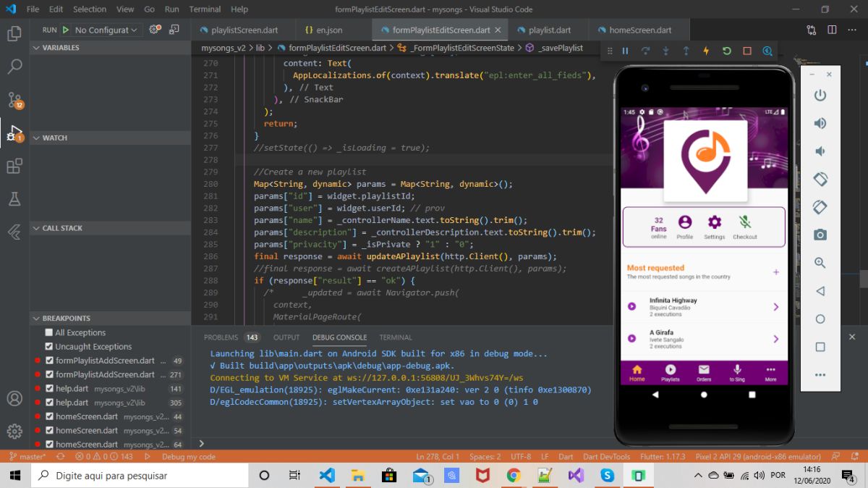The width and height of the screenshot is (868, 488).
Task: Tap Checkout in the emulator app
Action: pyautogui.click(x=745, y=227)
